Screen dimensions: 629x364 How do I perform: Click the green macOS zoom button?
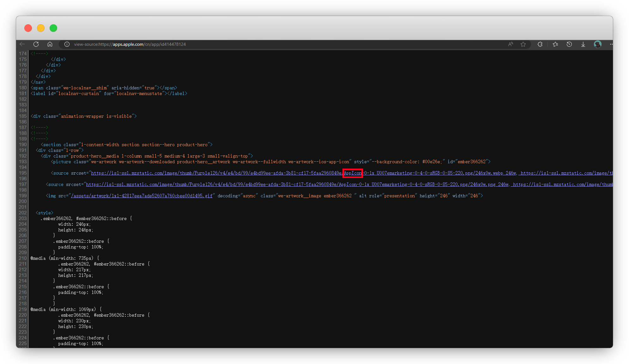tap(53, 28)
